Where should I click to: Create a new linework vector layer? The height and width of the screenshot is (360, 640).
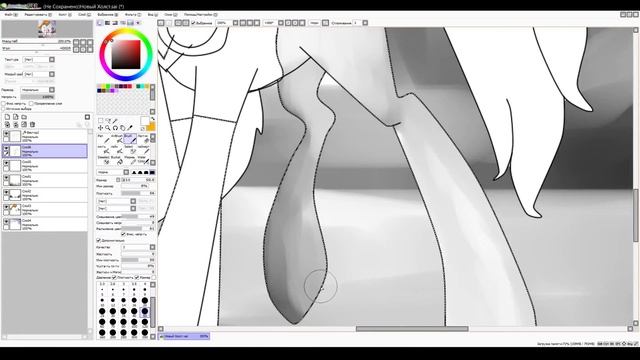16,117
